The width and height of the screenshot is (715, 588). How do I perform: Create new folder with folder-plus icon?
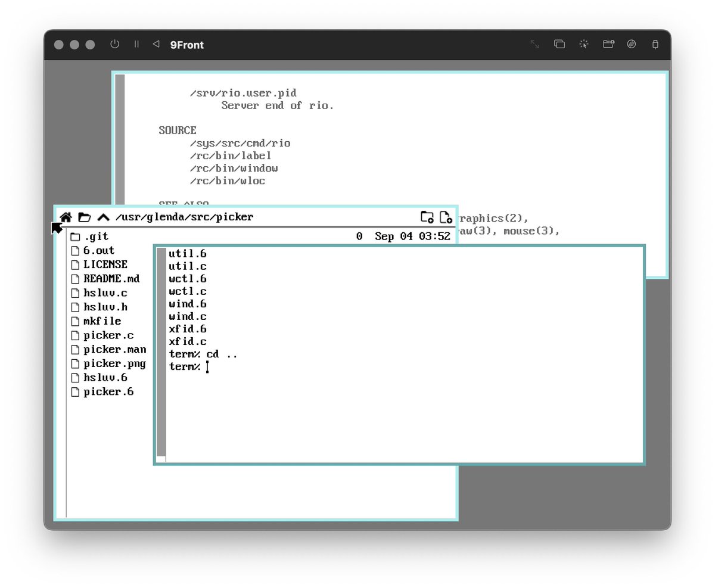(x=427, y=217)
